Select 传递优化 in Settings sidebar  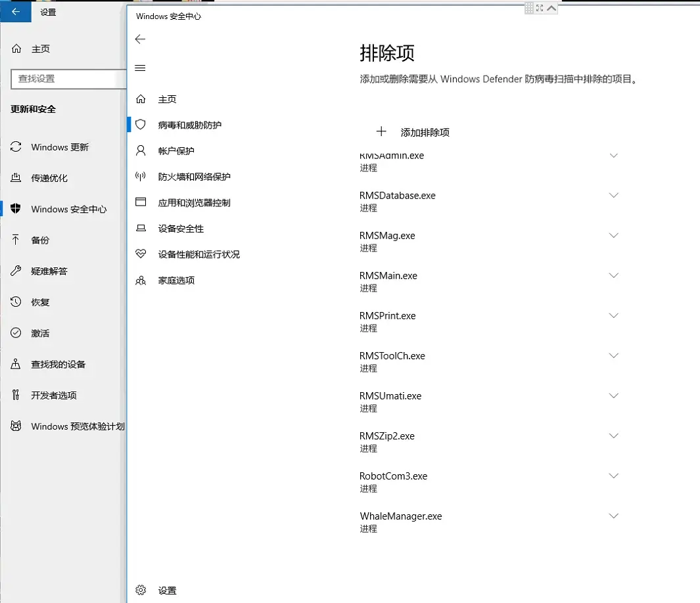[49, 178]
